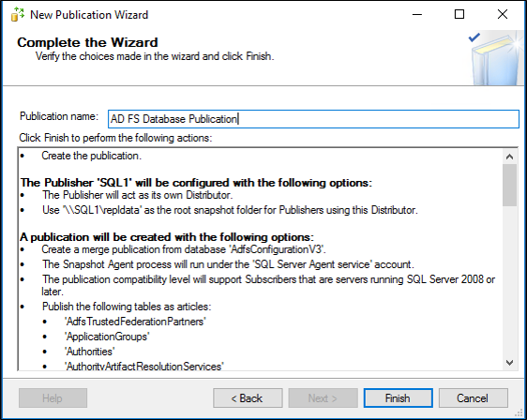Close the New Publication Wizard window
The image size is (527, 420).
pyautogui.click(x=502, y=14)
